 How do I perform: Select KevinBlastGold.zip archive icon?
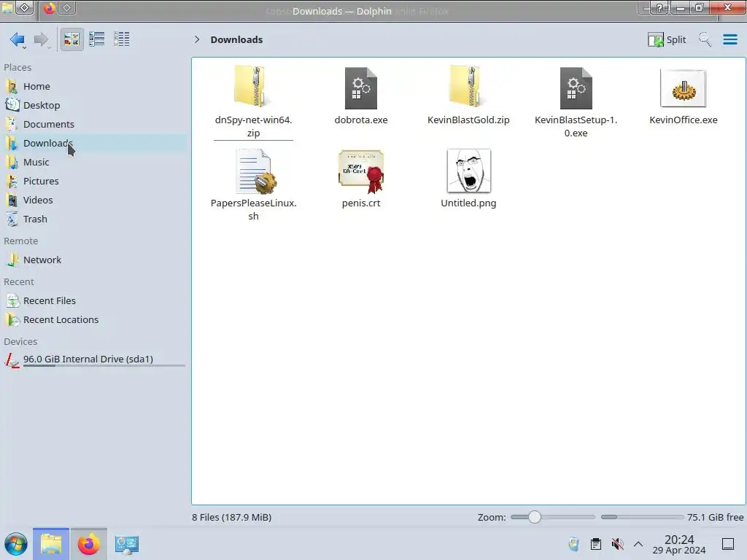[468, 87]
